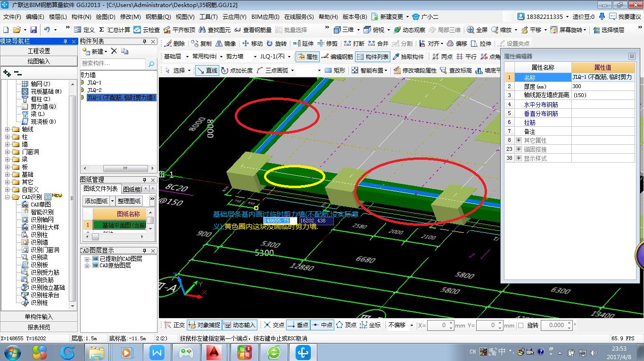Open the 钢筋量(Q) menu
Screen dimensions: 644x361
(158, 16)
